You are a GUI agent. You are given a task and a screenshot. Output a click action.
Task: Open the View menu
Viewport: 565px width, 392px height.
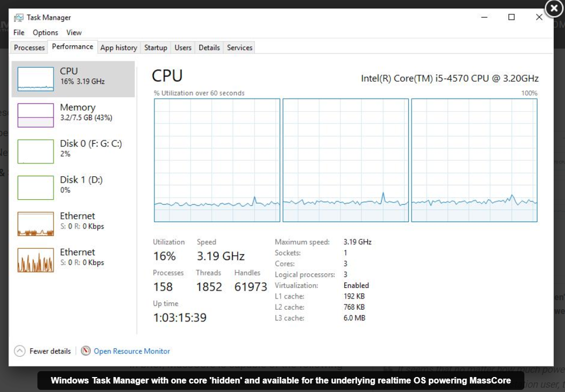[x=74, y=33]
